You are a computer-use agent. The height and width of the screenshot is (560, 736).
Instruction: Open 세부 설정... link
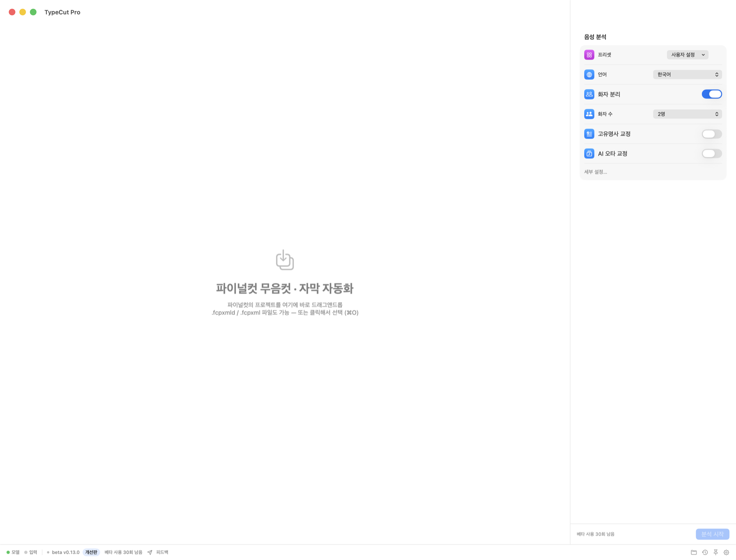[595, 172]
